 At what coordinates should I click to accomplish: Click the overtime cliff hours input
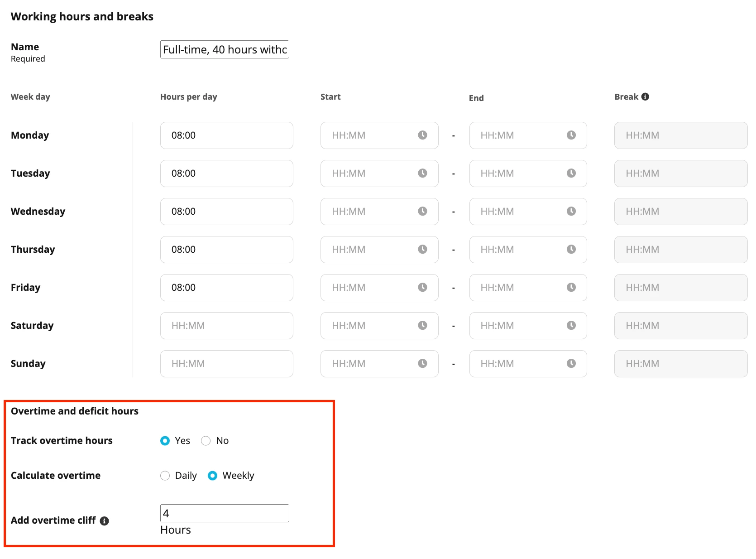(225, 513)
